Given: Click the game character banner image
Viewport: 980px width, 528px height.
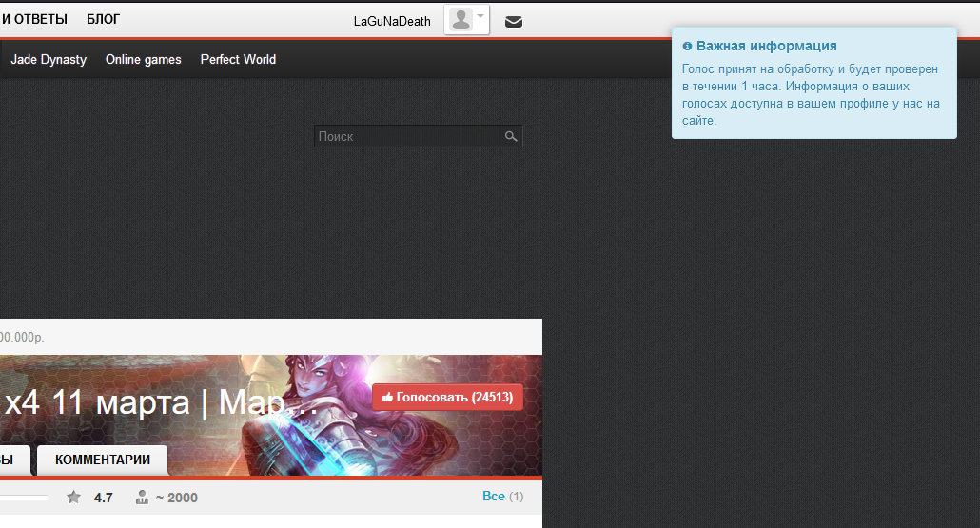Looking at the screenshot, I should pos(270,415).
